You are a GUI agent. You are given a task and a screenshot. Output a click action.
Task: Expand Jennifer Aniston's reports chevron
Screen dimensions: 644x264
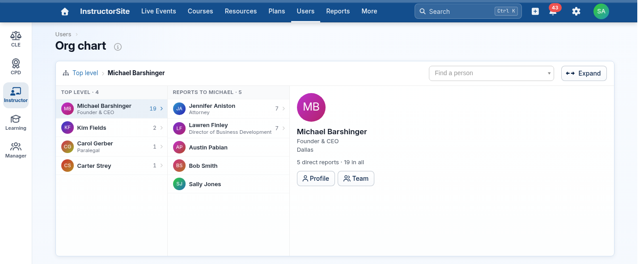pos(284,109)
